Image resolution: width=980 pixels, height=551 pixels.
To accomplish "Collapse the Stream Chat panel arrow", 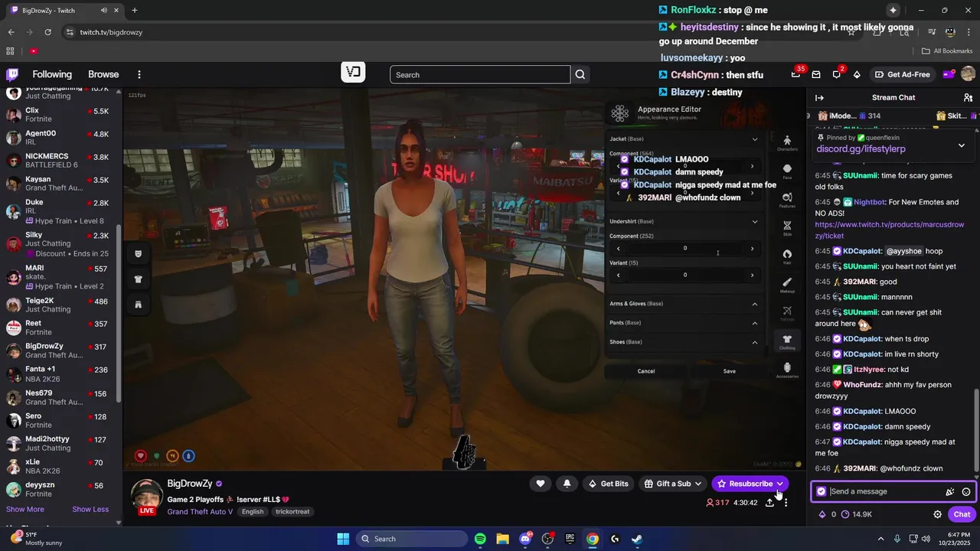I will pos(819,97).
